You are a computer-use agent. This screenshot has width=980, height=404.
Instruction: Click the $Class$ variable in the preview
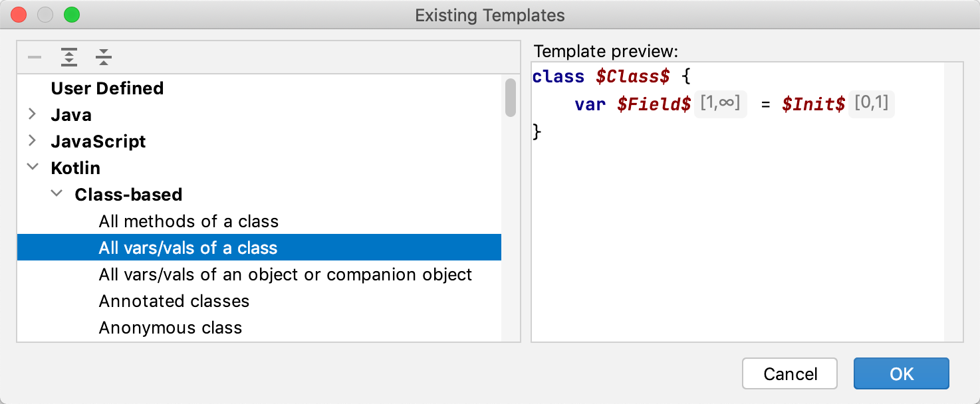tap(632, 76)
